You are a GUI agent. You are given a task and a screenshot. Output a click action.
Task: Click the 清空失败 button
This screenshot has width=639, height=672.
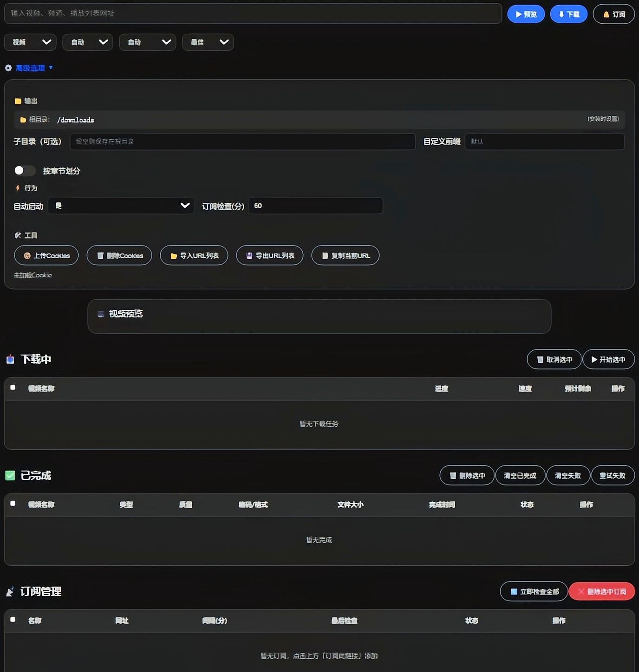(568, 475)
